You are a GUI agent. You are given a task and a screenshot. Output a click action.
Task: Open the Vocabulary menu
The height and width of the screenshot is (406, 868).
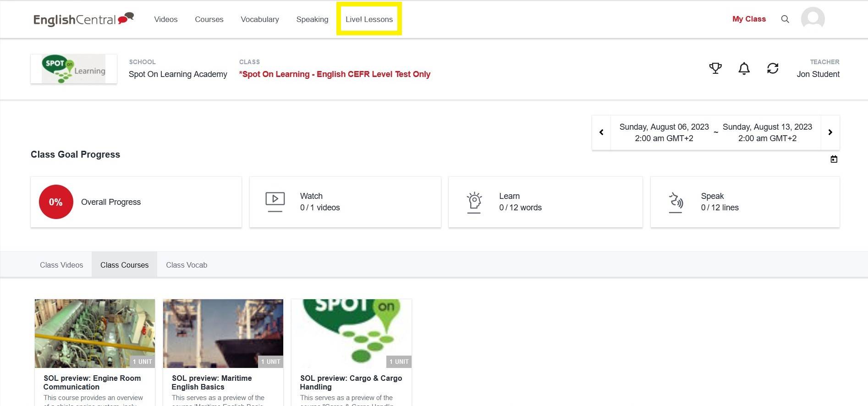click(260, 19)
